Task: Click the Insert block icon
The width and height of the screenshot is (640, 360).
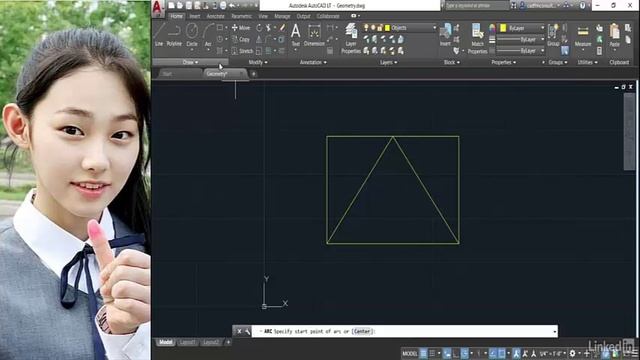Action: pyautogui.click(x=445, y=34)
